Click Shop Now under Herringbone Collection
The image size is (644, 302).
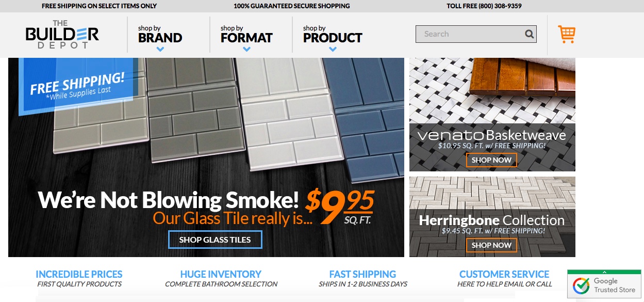(491, 245)
